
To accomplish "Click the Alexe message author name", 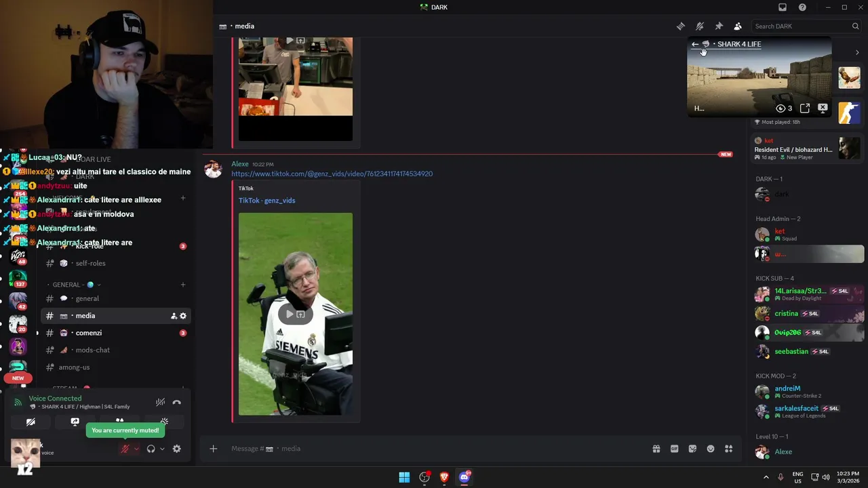I will pos(240,164).
